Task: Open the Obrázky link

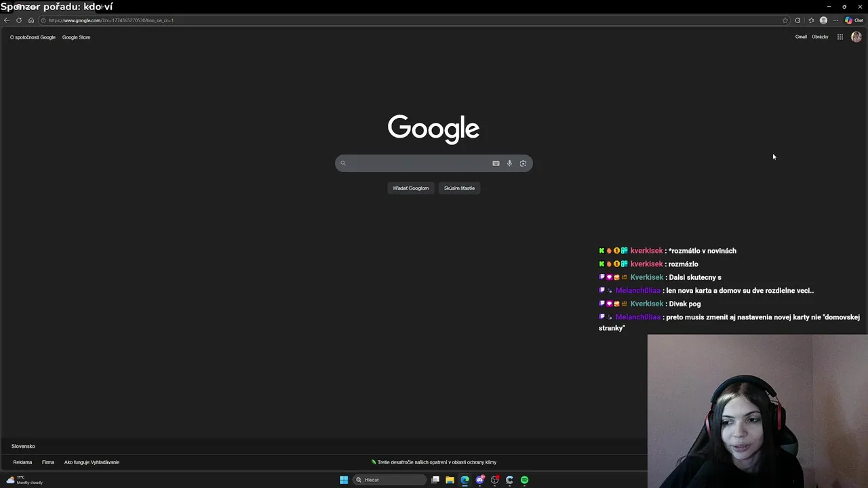Action: 820,37
